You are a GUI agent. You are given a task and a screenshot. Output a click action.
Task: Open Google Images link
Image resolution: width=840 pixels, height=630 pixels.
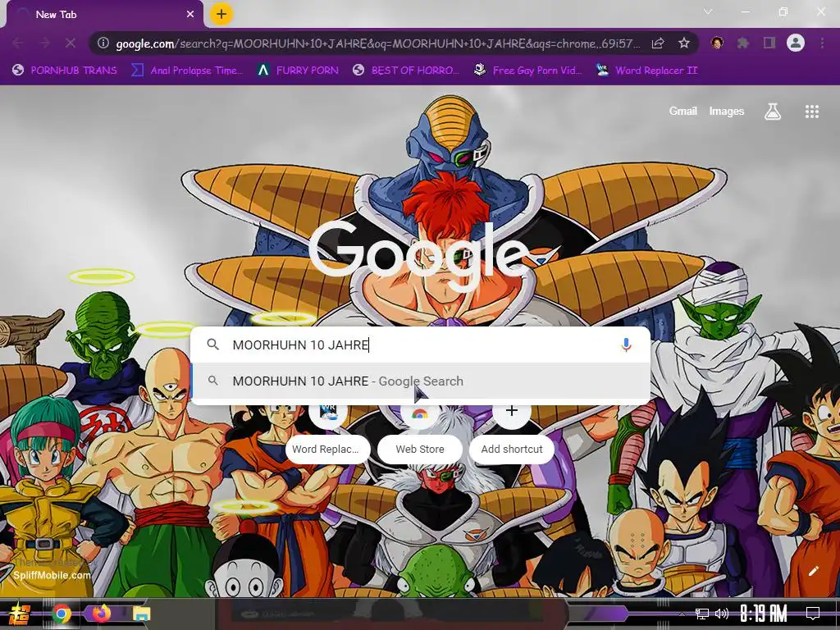click(727, 111)
